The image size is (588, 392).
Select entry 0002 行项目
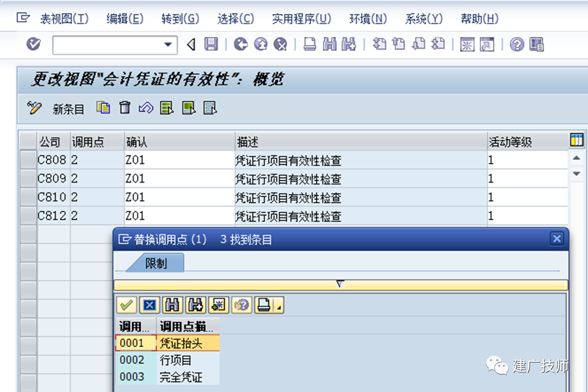tap(167, 360)
